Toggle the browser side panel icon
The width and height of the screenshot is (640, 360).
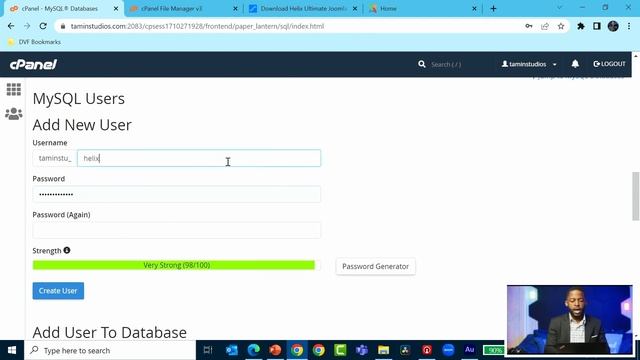pos(597,26)
